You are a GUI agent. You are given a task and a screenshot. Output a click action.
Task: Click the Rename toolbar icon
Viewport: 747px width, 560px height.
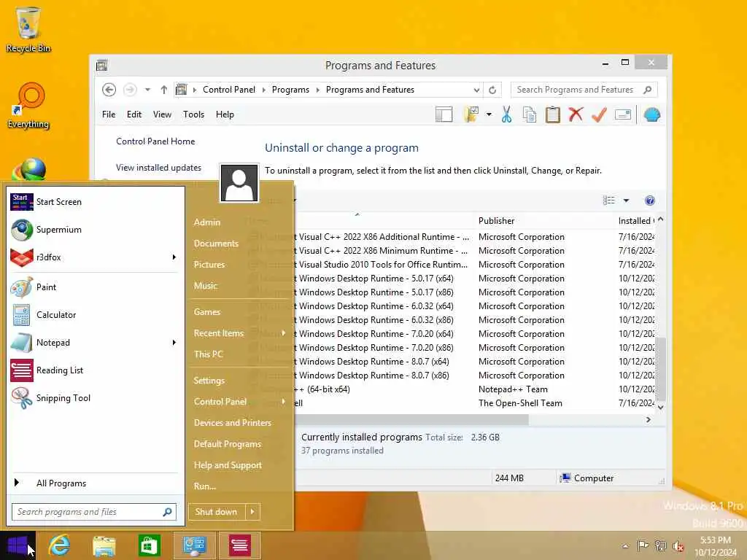[x=623, y=114]
